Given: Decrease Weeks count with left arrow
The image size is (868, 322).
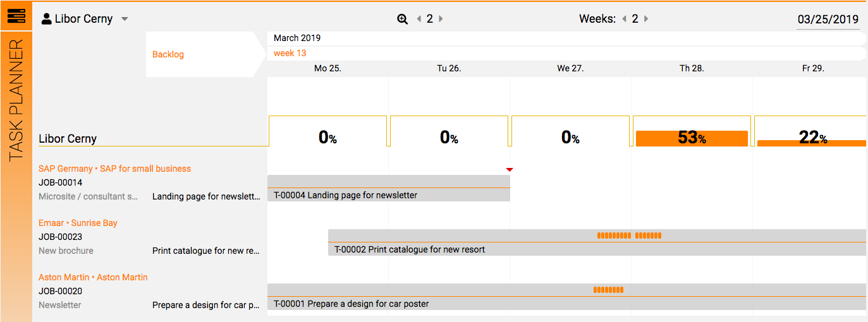Looking at the screenshot, I should click(625, 19).
